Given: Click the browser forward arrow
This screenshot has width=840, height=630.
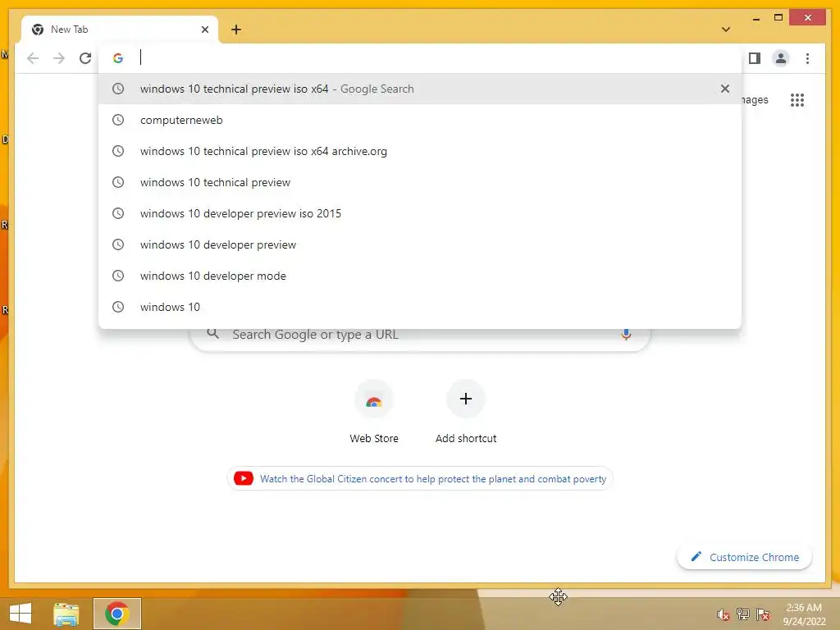Looking at the screenshot, I should click(x=59, y=58).
